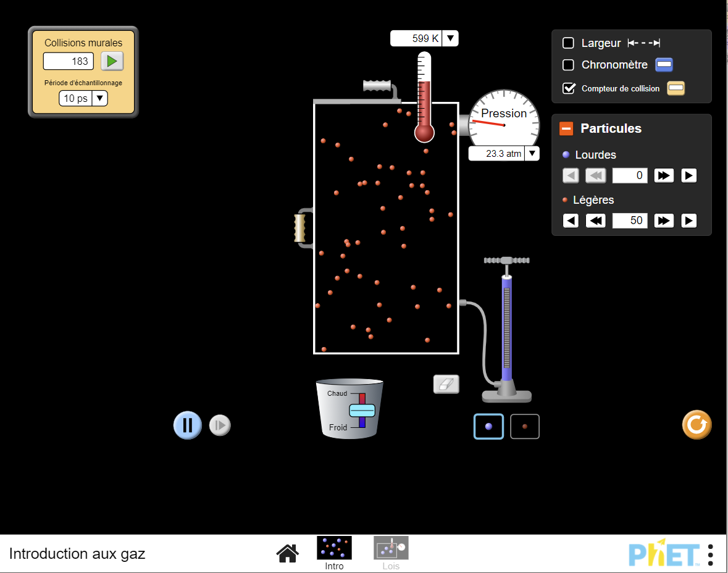Pause the simulation
Image resolution: width=728 pixels, height=573 pixels.
pyautogui.click(x=188, y=425)
